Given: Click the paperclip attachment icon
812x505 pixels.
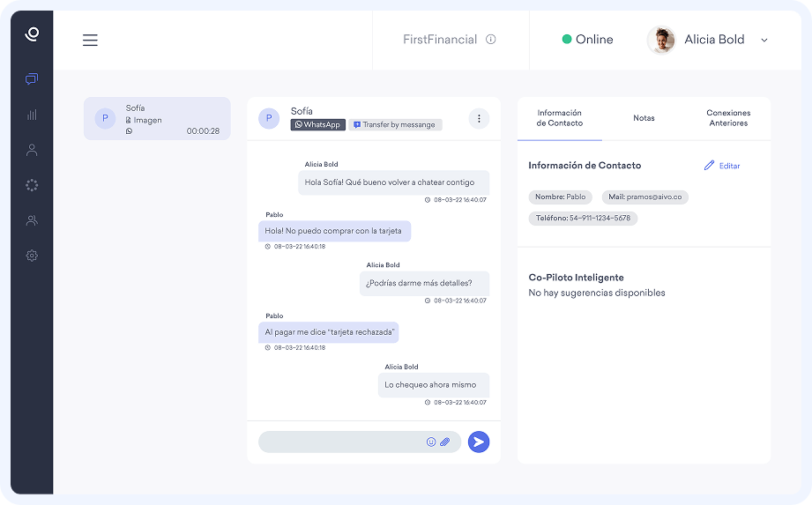Looking at the screenshot, I should pos(445,442).
